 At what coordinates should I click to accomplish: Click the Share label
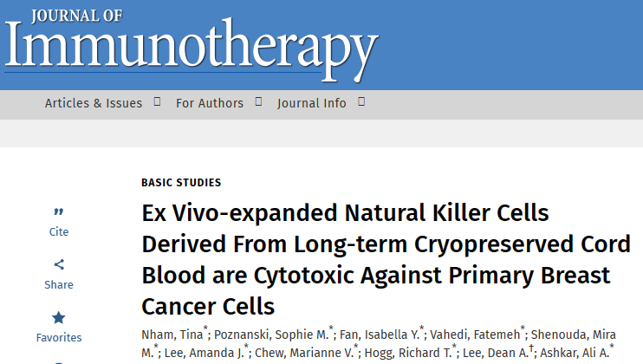[59, 285]
